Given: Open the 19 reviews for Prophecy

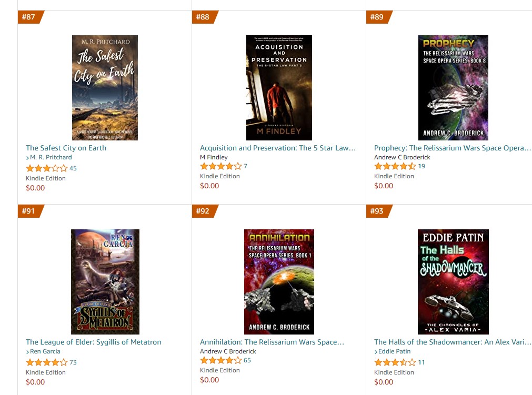Looking at the screenshot, I should coord(421,166).
